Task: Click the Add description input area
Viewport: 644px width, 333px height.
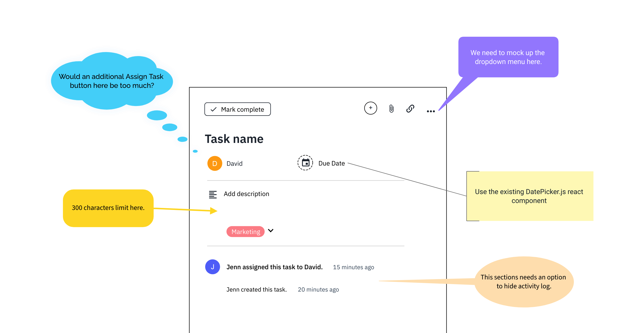Action: click(246, 194)
